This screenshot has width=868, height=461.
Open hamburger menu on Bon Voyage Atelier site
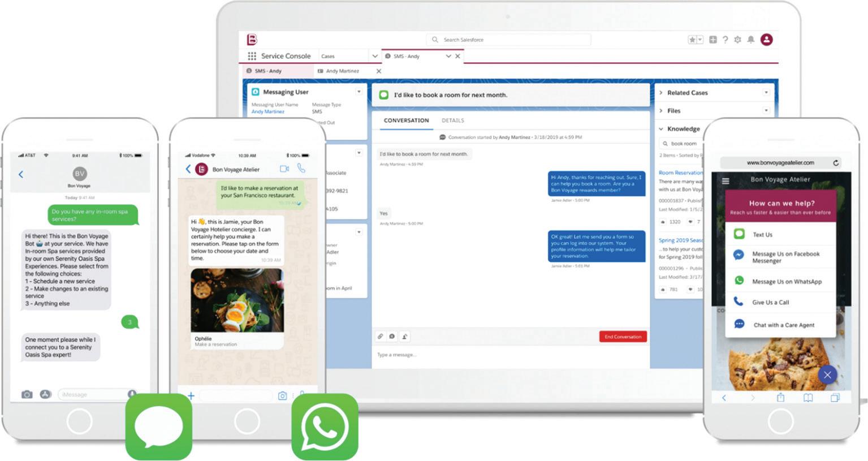[x=726, y=181]
